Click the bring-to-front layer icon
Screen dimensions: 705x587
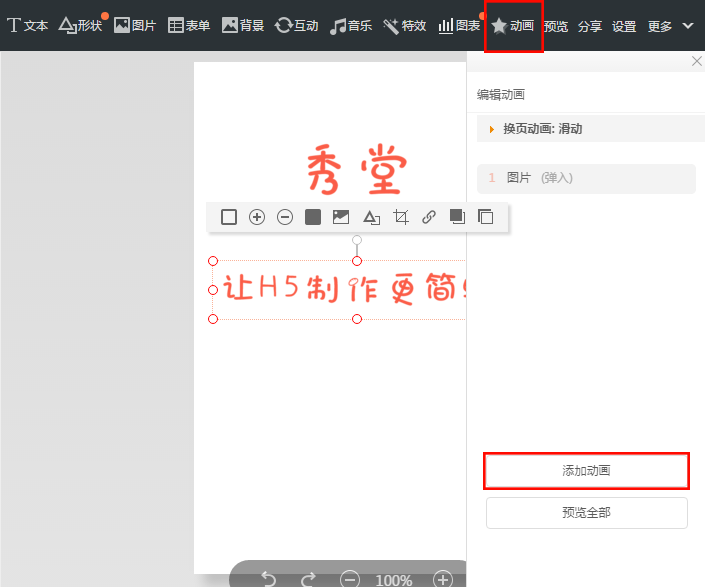coord(457,217)
